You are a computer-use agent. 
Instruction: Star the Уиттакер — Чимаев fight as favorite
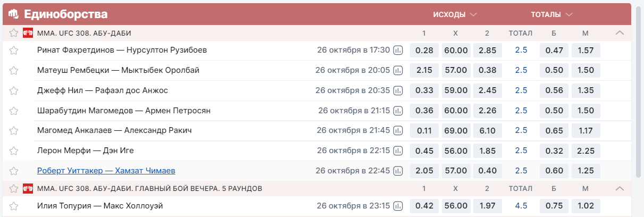[x=14, y=171]
